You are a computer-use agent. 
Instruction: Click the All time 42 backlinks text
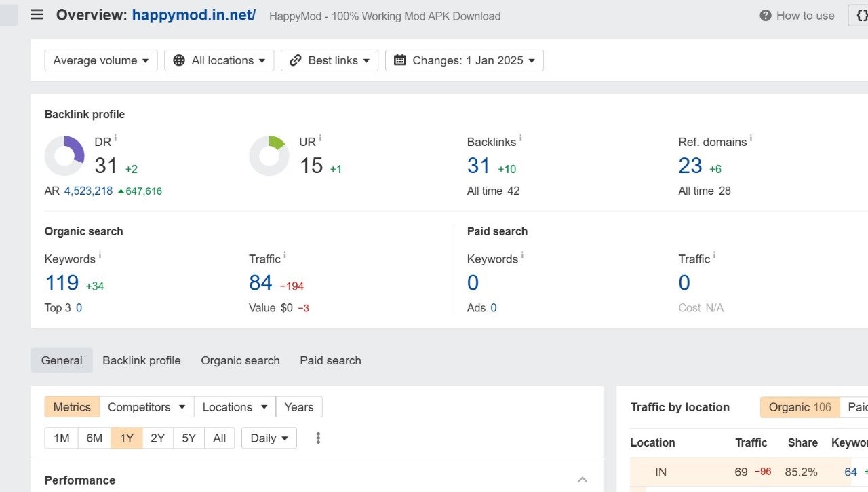coord(493,191)
